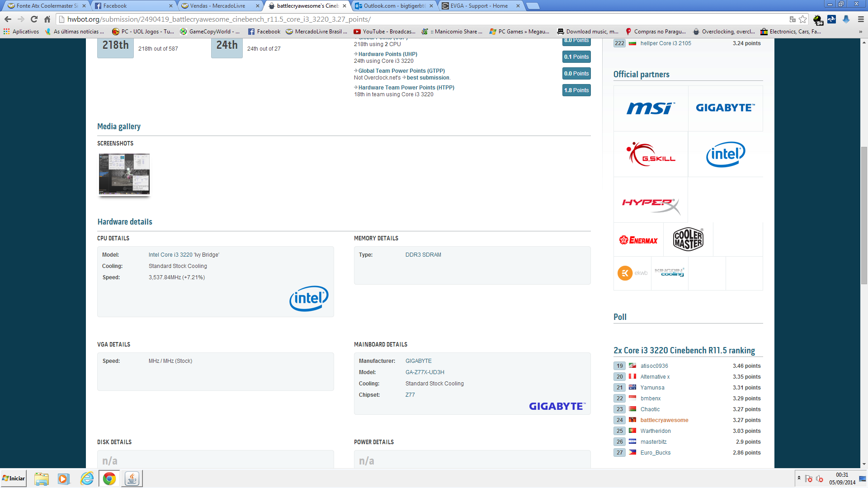
Task: Open a new browser tab
Action: click(x=533, y=6)
